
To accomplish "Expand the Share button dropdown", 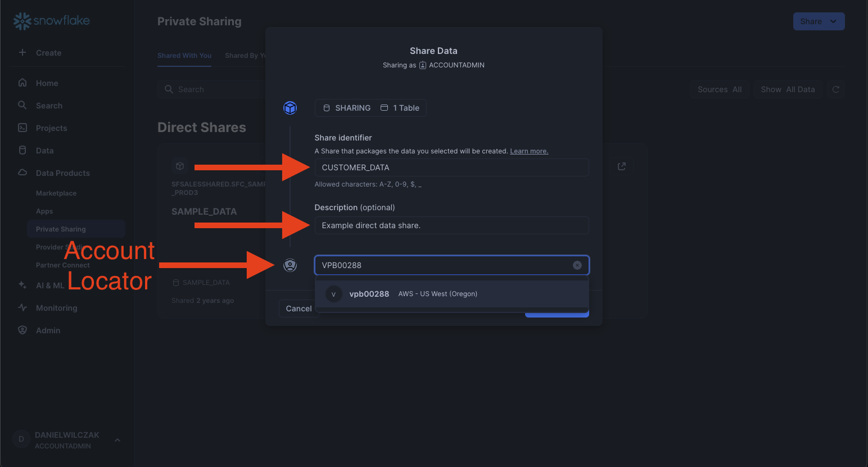I will (x=833, y=21).
